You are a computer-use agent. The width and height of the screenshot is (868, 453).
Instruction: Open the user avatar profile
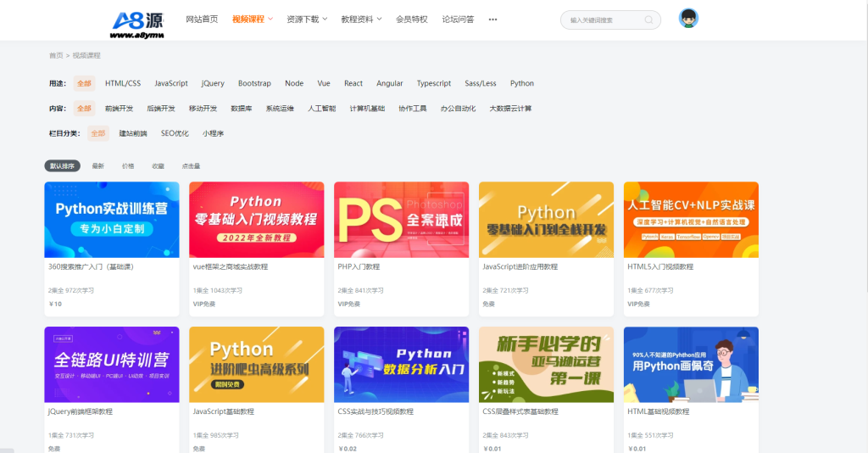(688, 19)
